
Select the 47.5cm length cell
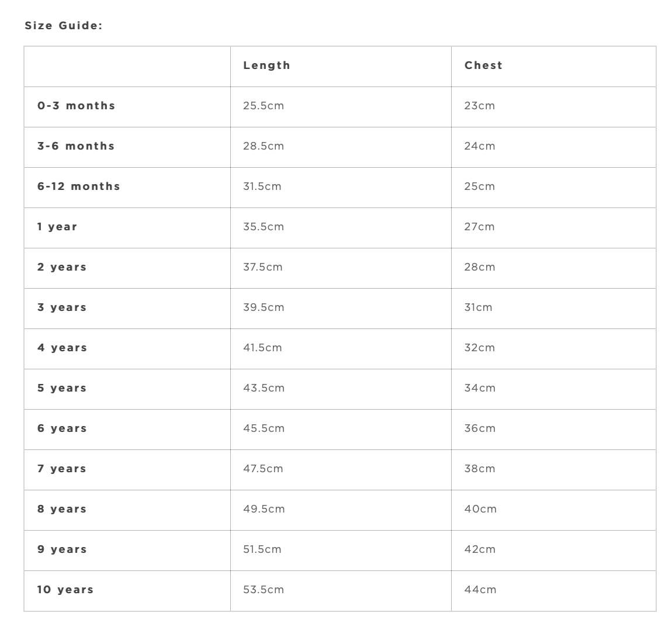tap(263, 469)
